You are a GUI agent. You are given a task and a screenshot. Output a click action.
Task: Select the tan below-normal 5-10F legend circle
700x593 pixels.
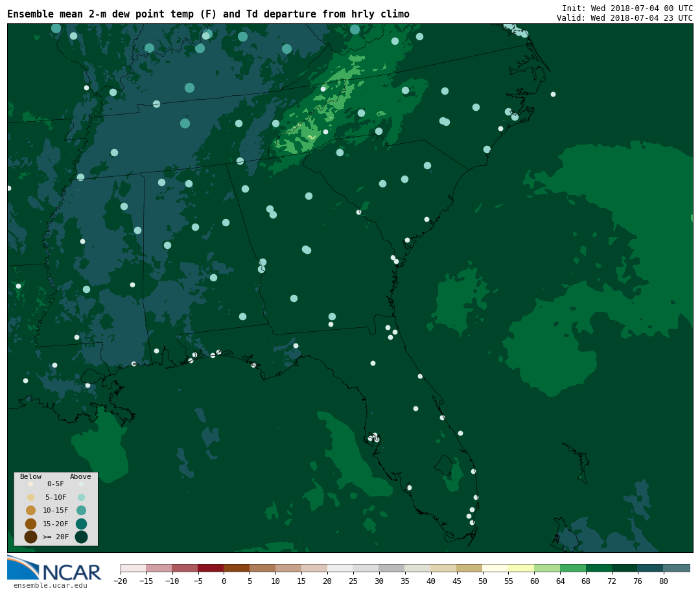[31, 497]
